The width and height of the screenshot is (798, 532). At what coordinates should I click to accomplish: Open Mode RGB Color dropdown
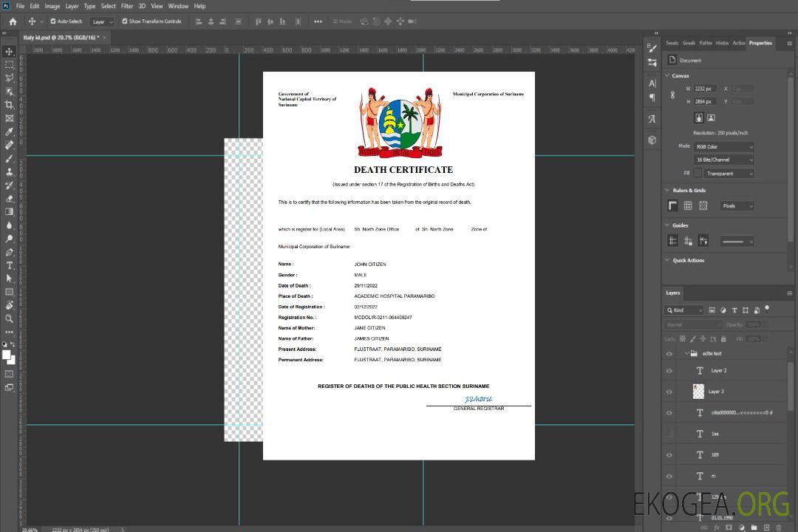[723, 146]
